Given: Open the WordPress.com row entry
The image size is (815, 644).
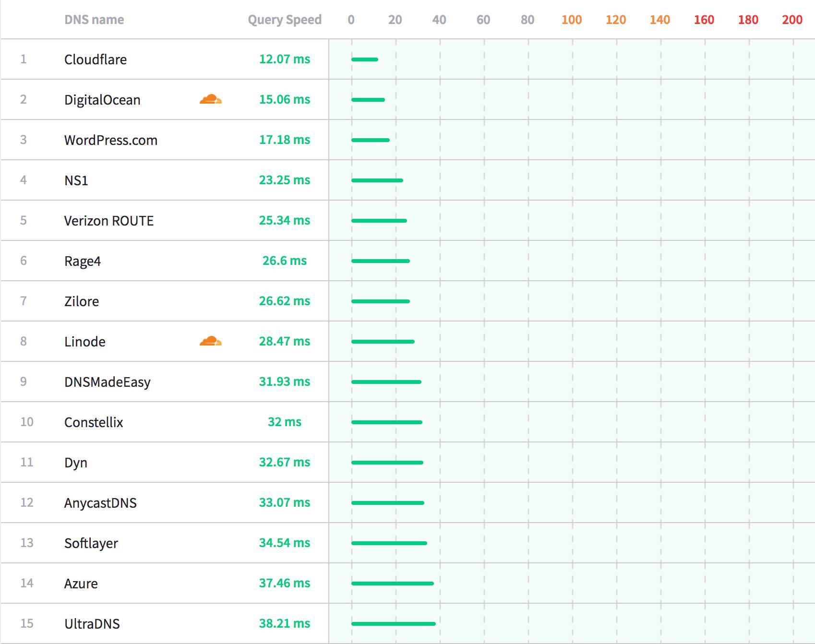Looking at the screenshot, I should pyautogui.click(x=111, y=140).
